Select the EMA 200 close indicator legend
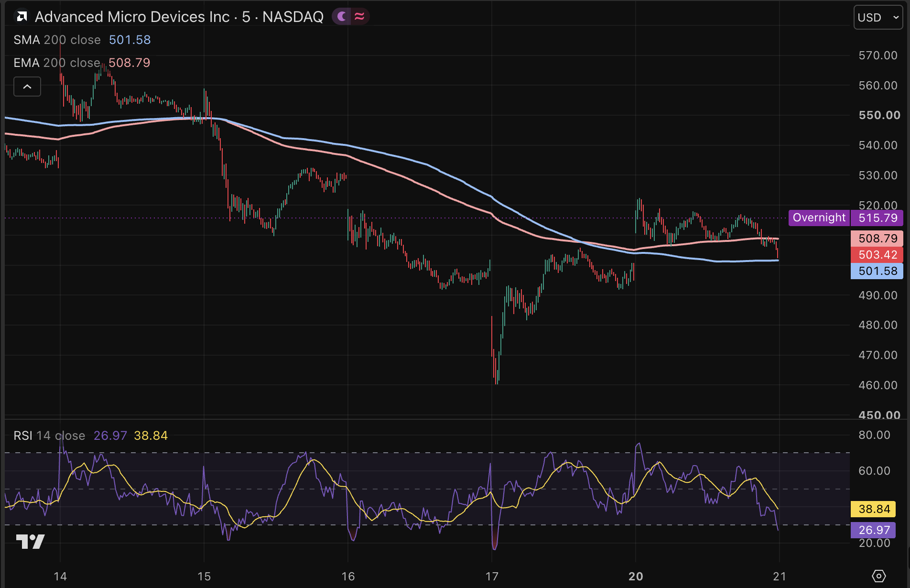Screen dimensions: 910x588 (57, 63)
